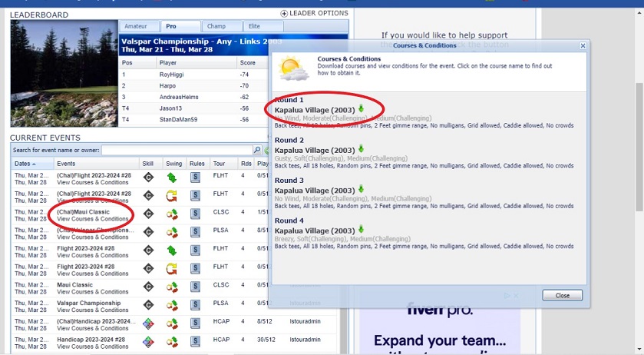The image size is (644, 355).
Task: Select player Harpo in the leaderboard
Action: click(167, 85)
